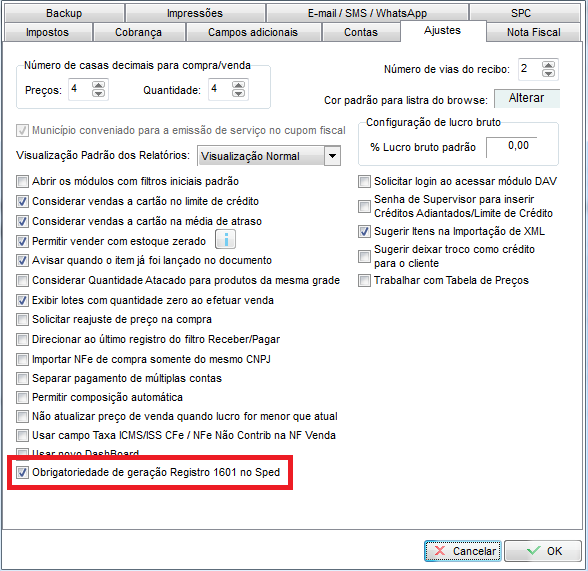
Task: Click the blue info icon beside estoque zerado
Action: (x=225, y=240)
